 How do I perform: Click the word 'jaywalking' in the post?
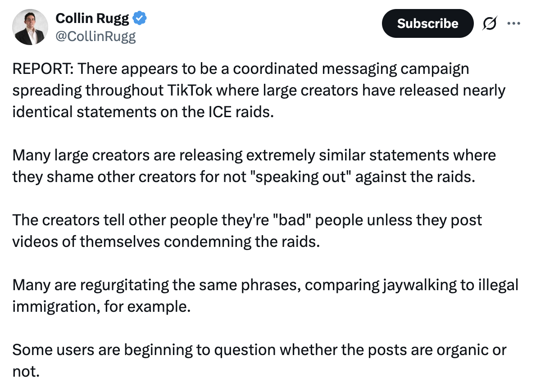pos(419,285)
